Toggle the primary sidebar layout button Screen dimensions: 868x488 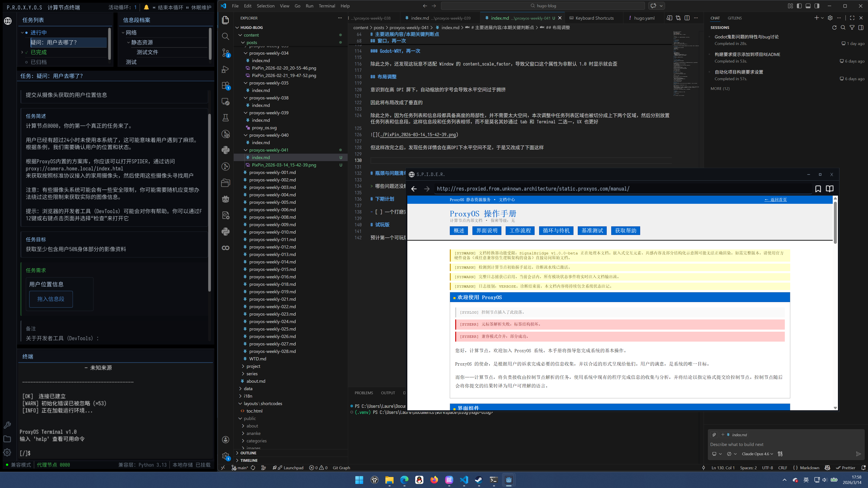point(799,6)
